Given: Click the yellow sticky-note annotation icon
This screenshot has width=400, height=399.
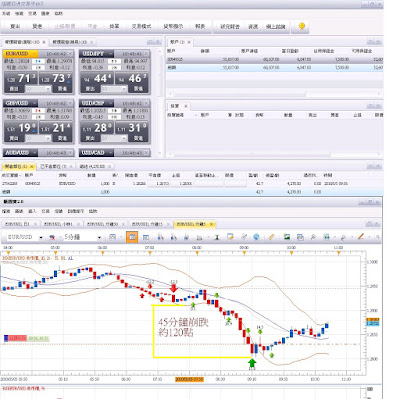Looking at the screenshot, I should 230,237.
